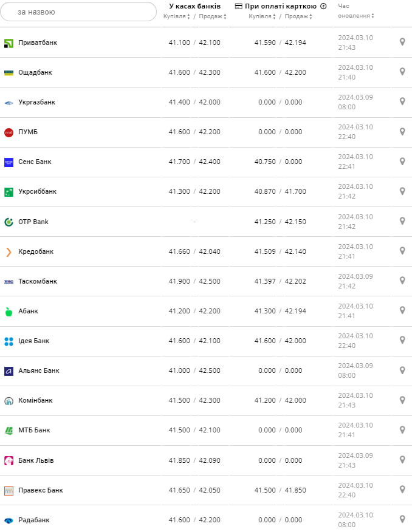Sort by cash desk sell rate (Продаж)
Viewport: 412px width, 532px height.
[x=212, y=16]
